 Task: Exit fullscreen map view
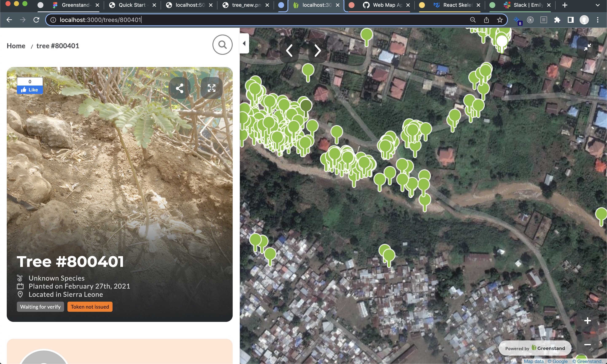coord(587,47)
